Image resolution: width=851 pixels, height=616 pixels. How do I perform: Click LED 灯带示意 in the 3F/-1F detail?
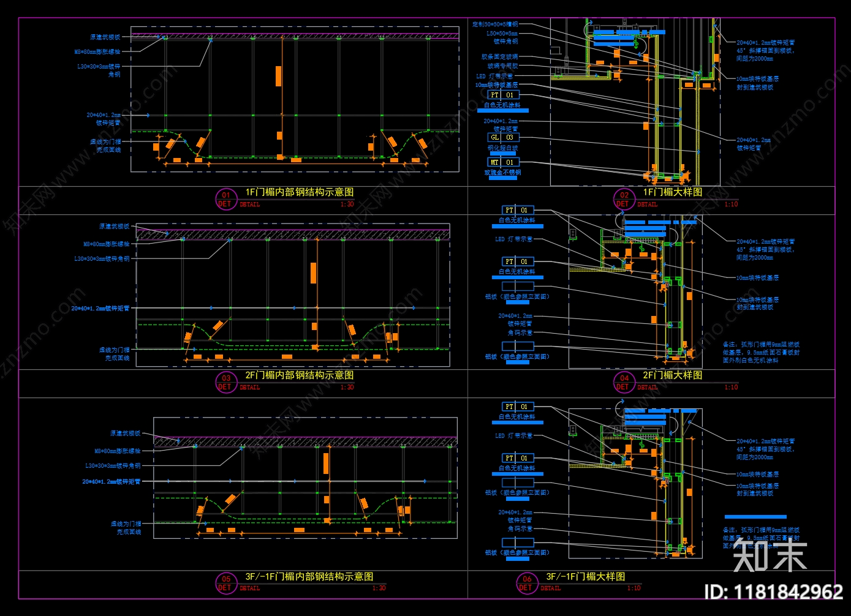513,436
